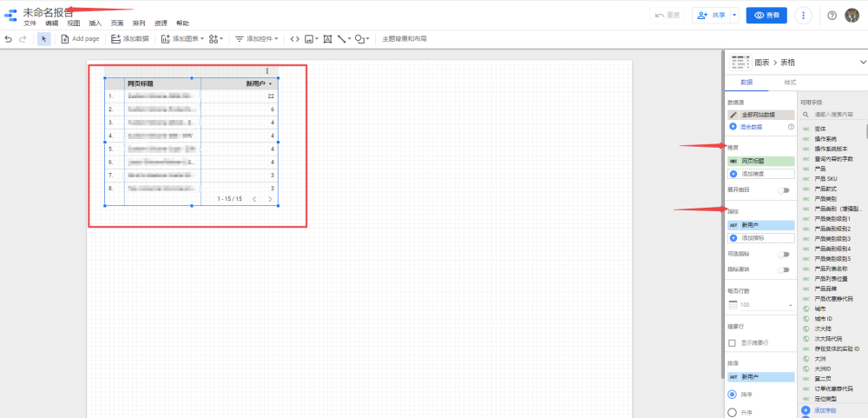Image resolution: width=868 pixels, height=418 pixels.
Task: Click the table's three-dot menu icon
Action: [x=267, y=70]
